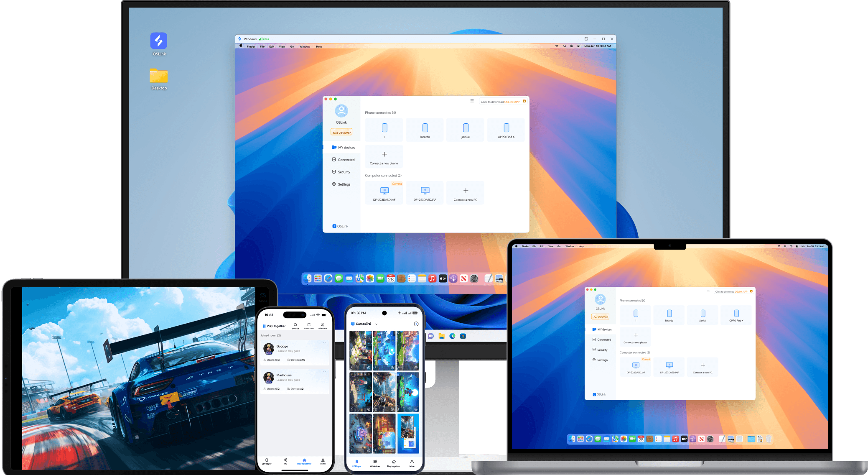Open Mail in the MacBook's dock
This screenshot has width=868, height=475.
point(606,439)
